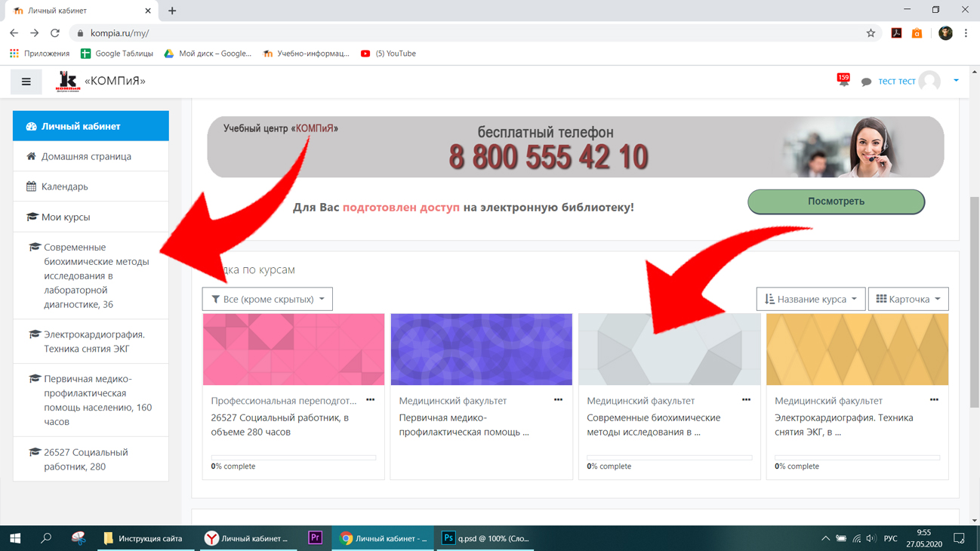Screen dimensions: 980x551
Task: Open the тест тест profile link
Action: pos(896,82)
